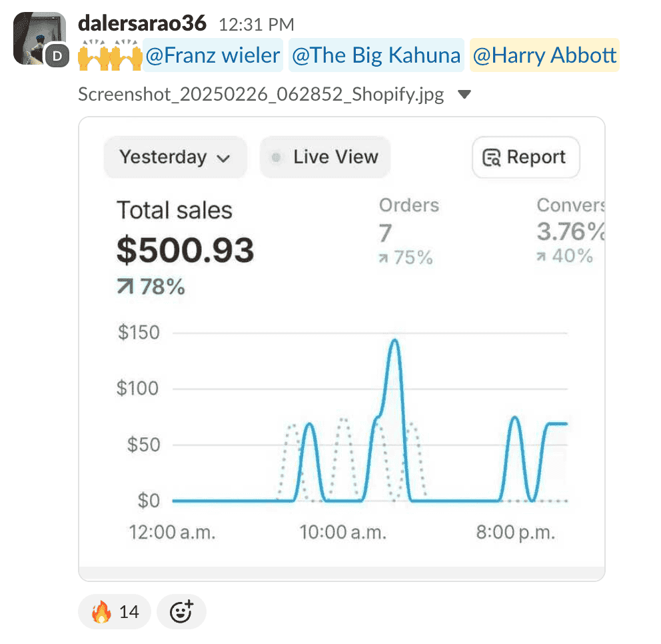
Task: Click the Report magnifier icon
Action: pyautogui.click(x=492, y=158)
